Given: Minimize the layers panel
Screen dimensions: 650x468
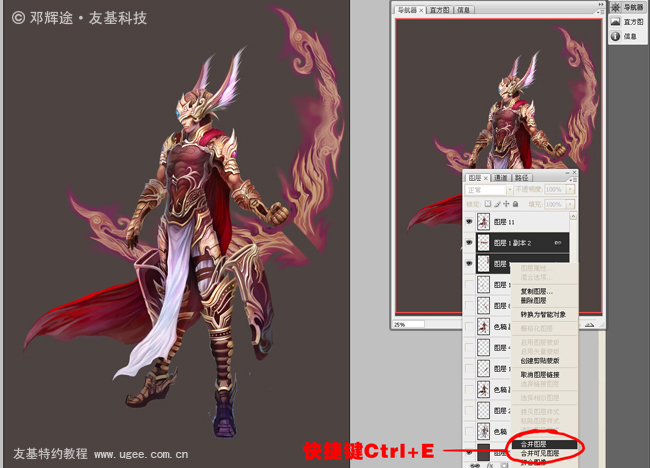Looking at the screenshot, I should pyautogui.click(x=567, y=172).
